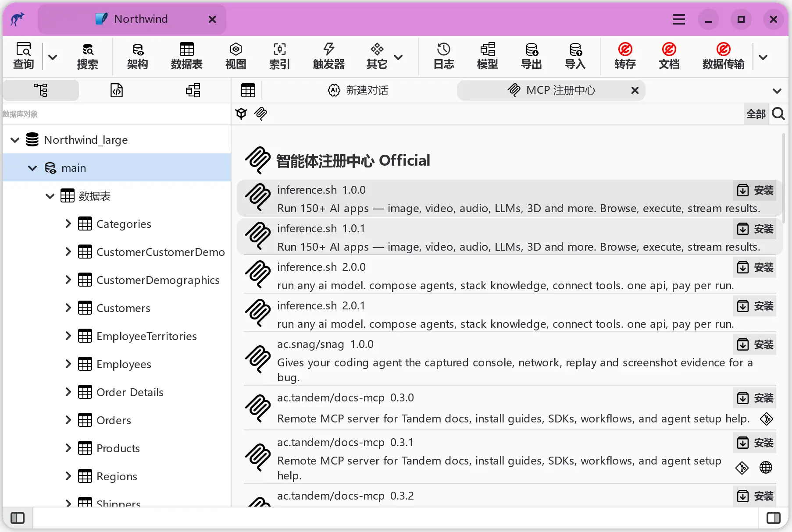Collapse the Northwind_large database node
Screen dimensions: 792x532
(x=15, y=140)
